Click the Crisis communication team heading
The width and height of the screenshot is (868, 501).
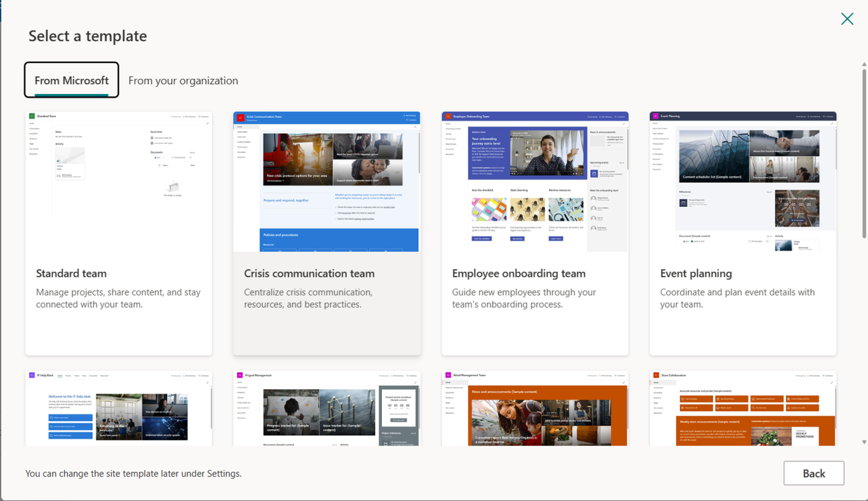click(309, 274)
